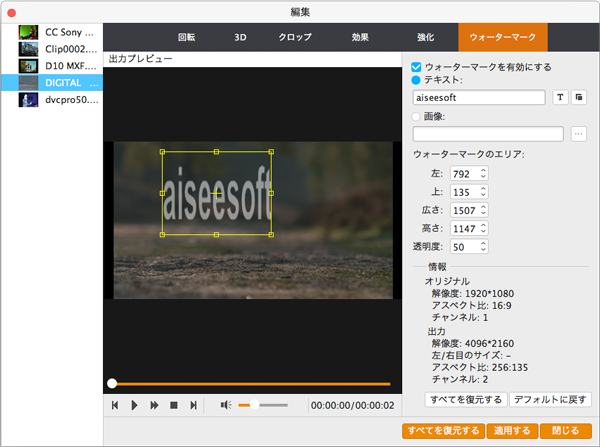Screen dimensions: 600x447
Task: Click the 広さ value stepper arrows
Action: [483, 210]
